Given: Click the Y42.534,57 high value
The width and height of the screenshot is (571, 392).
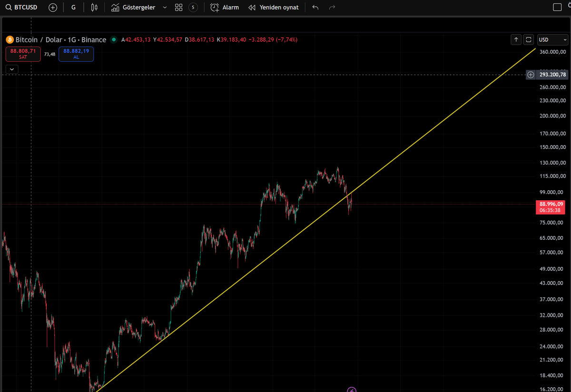Looking at the screenshot, I should point(167,39).
